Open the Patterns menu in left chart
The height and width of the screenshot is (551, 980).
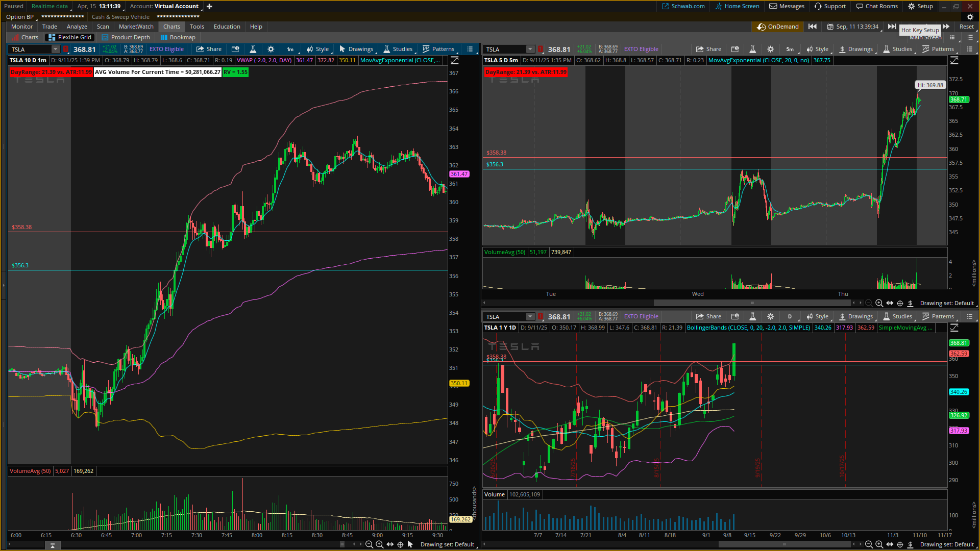coord(438,49)
